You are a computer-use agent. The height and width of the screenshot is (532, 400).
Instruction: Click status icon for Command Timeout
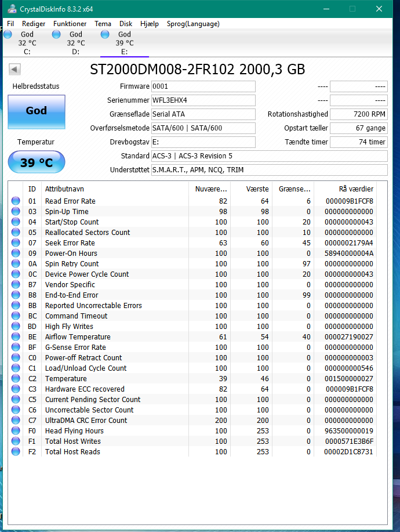(16, 316)
